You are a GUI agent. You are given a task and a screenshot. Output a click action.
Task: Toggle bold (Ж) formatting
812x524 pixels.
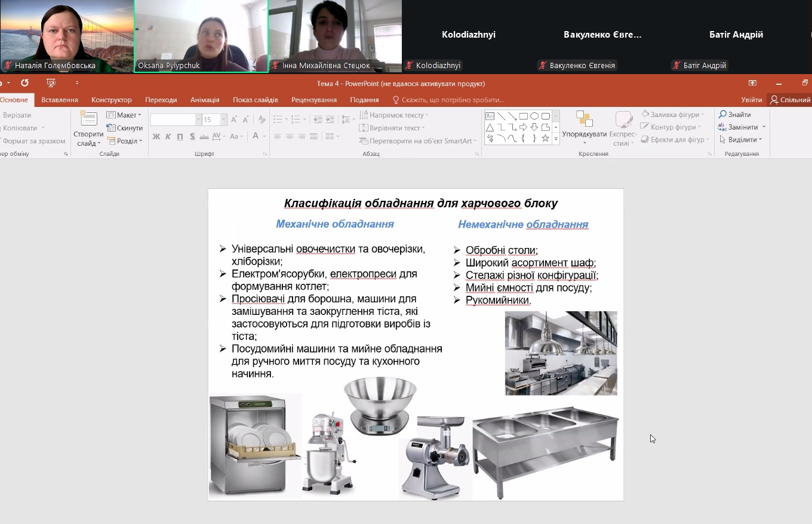(x=156, y=137)
